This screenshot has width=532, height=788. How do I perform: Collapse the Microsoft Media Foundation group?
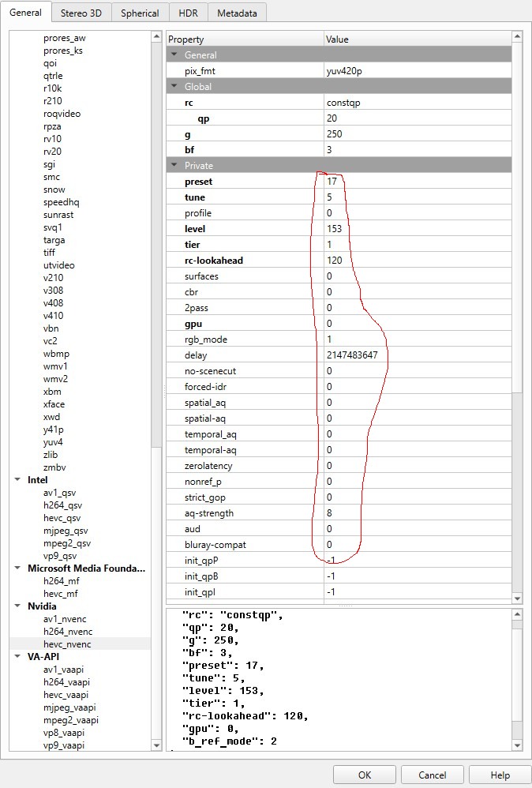18,568
